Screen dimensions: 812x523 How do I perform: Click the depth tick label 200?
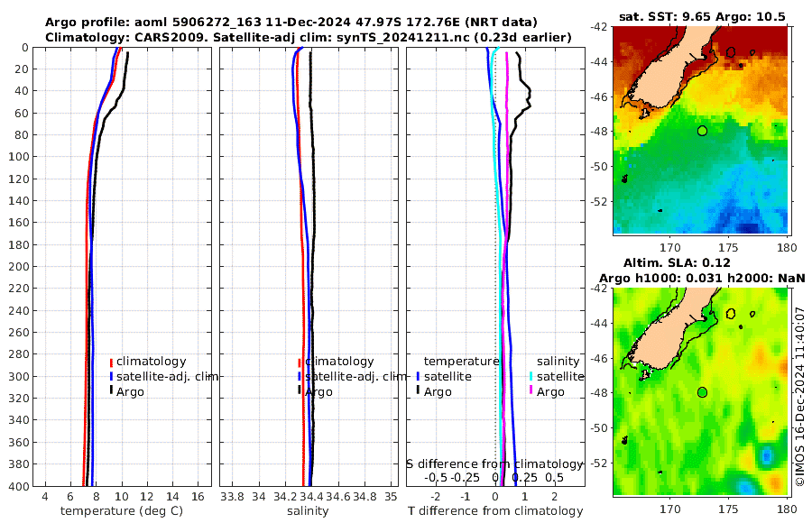click(x=19, y=267)
